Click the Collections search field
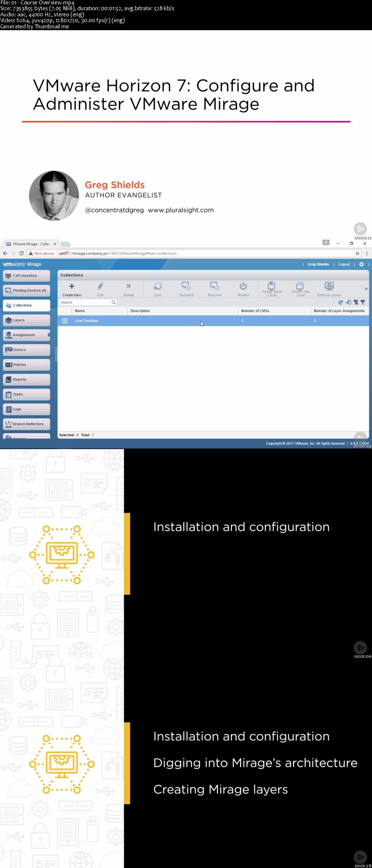The width and height of the screenshot is (372, 868). (x=88, y=302)
